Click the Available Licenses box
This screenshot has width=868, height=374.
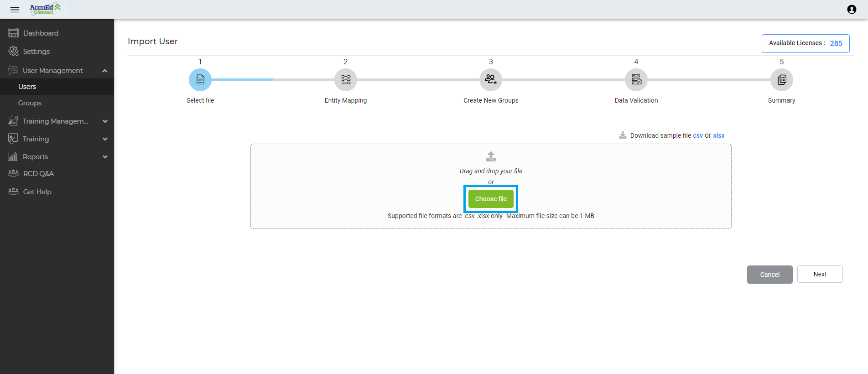(805, 43)
